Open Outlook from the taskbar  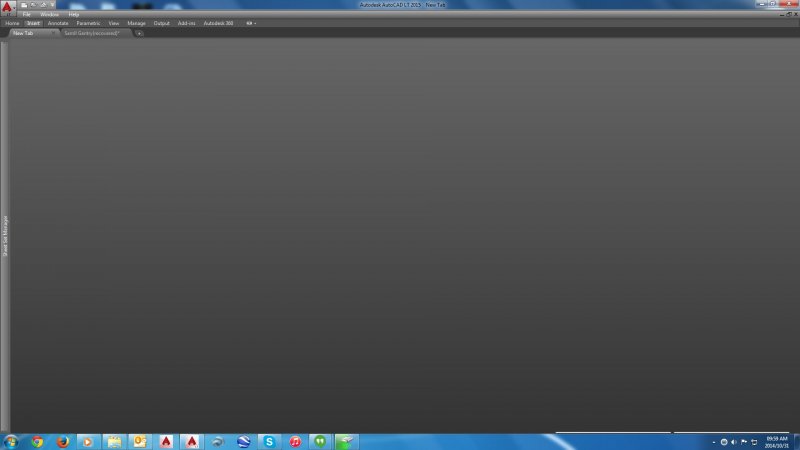(140, 442)
